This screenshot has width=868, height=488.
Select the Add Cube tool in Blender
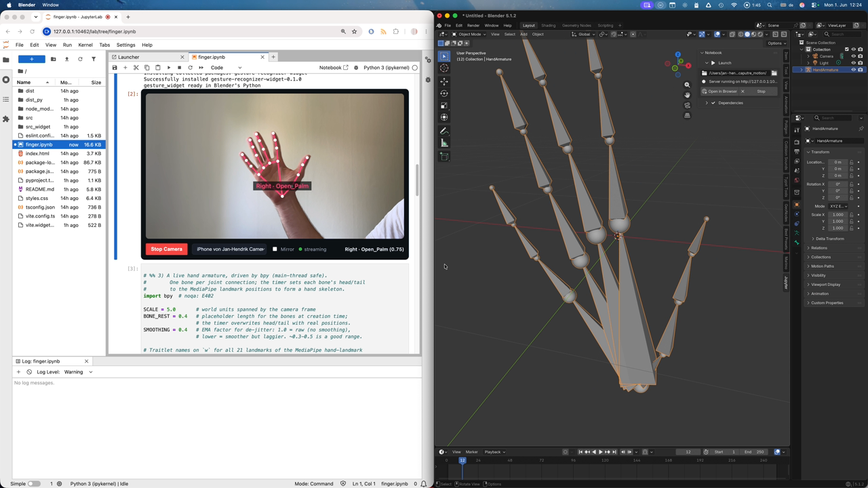444,157
